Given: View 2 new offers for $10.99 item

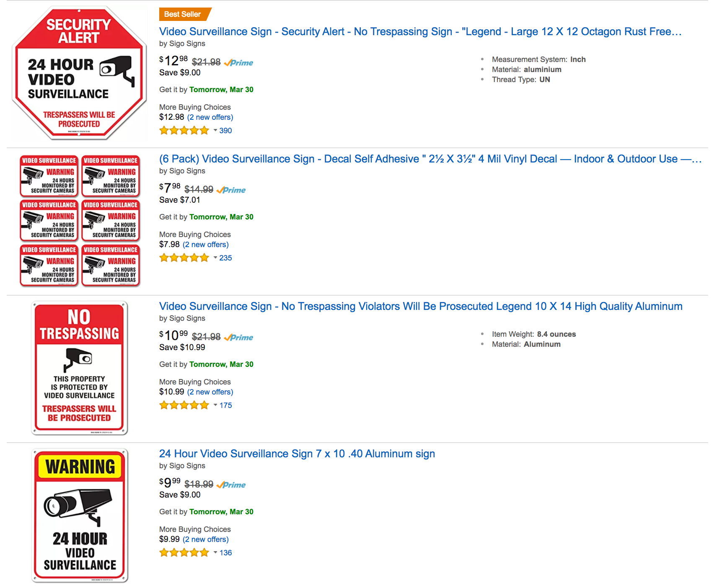Looking at the screenshot, I should (210, 392).
